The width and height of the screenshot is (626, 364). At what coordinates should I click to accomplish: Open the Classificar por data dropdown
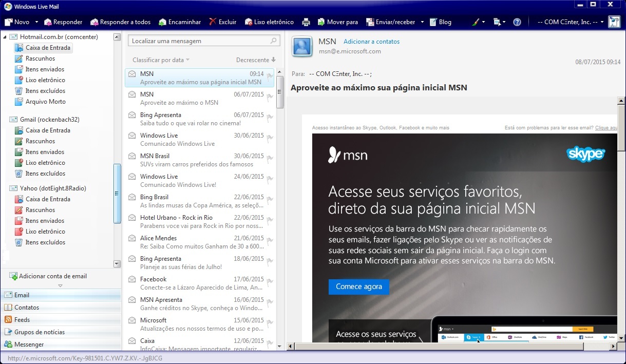point(161,60)
